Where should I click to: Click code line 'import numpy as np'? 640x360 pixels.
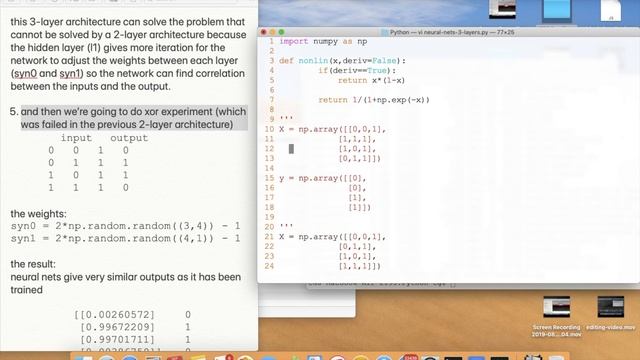[323, 41]
